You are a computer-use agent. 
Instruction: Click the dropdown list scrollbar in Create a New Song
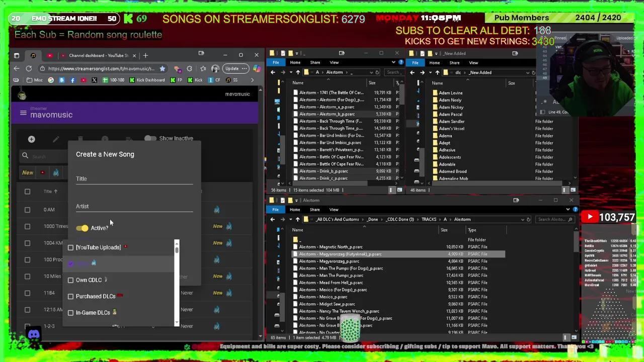click(x=177, y=284)
